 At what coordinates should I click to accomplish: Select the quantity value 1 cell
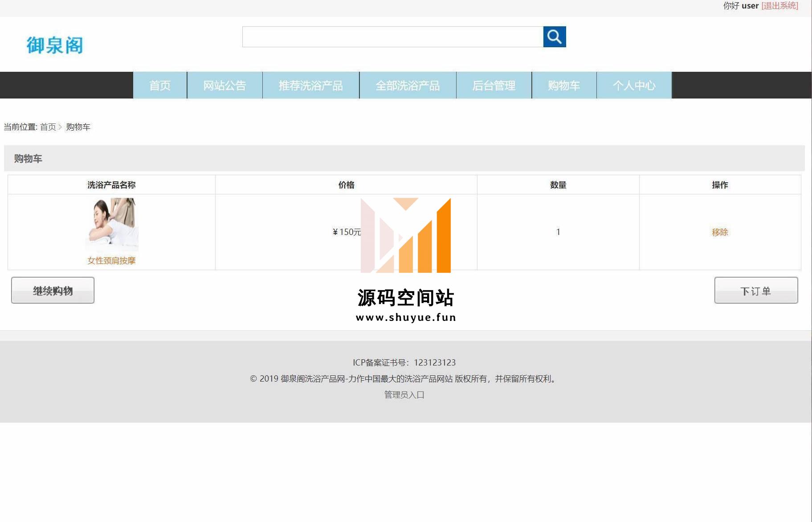[558, 232]
